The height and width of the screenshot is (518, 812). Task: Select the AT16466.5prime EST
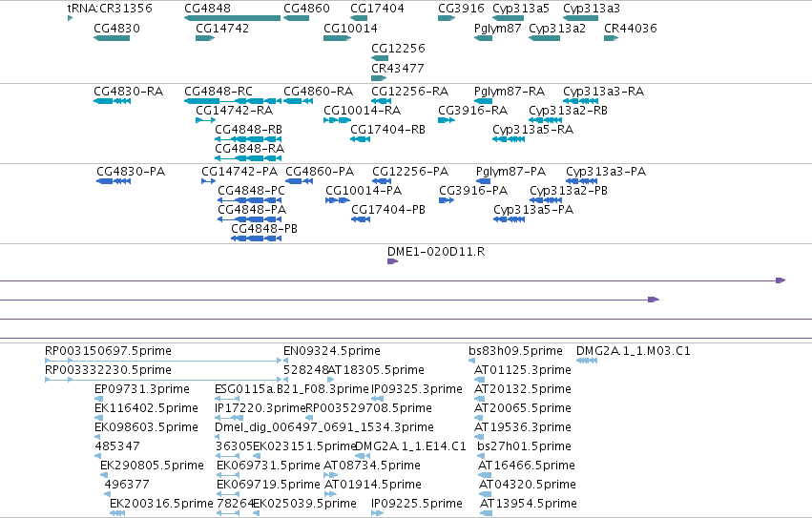click(x=485, y=475)
